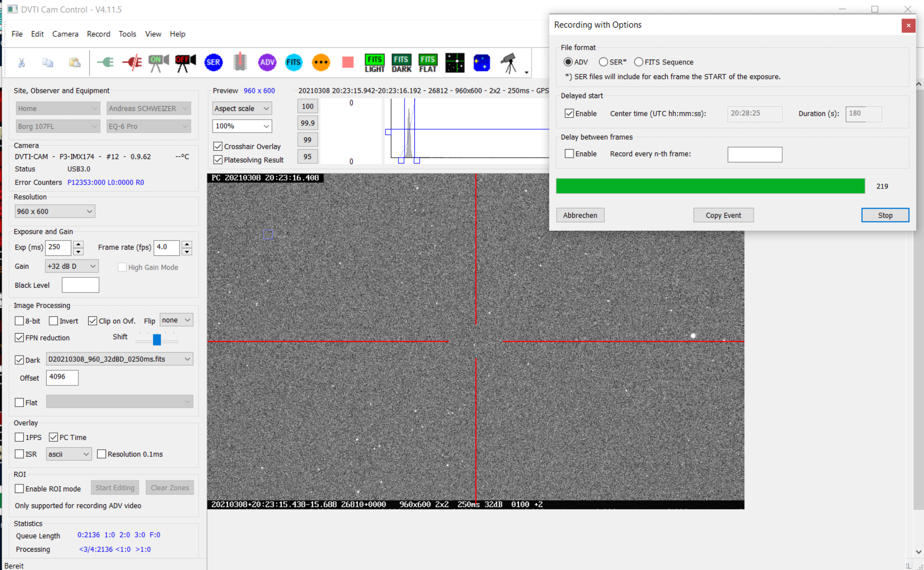
Task: Click the Shift slider handle
Action: [x=157, y=339]
